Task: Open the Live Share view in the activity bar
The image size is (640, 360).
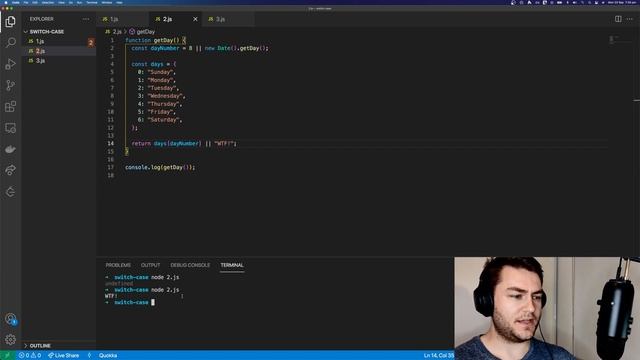Action: [x=11, y=171]
